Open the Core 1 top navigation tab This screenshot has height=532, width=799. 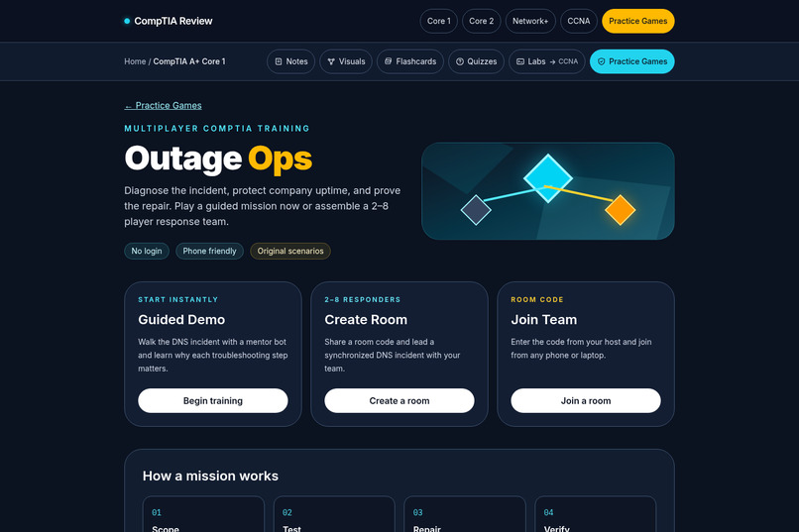click(x=439, y=21)
